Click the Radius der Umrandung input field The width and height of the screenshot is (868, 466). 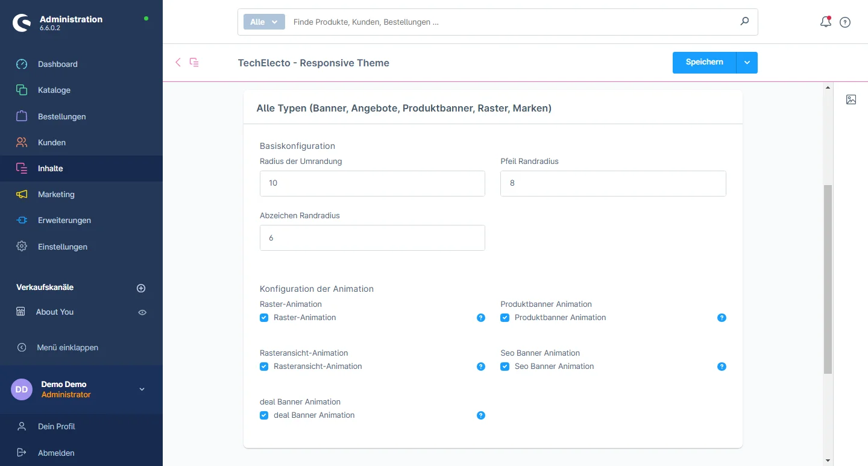click(x=372, y=183)
